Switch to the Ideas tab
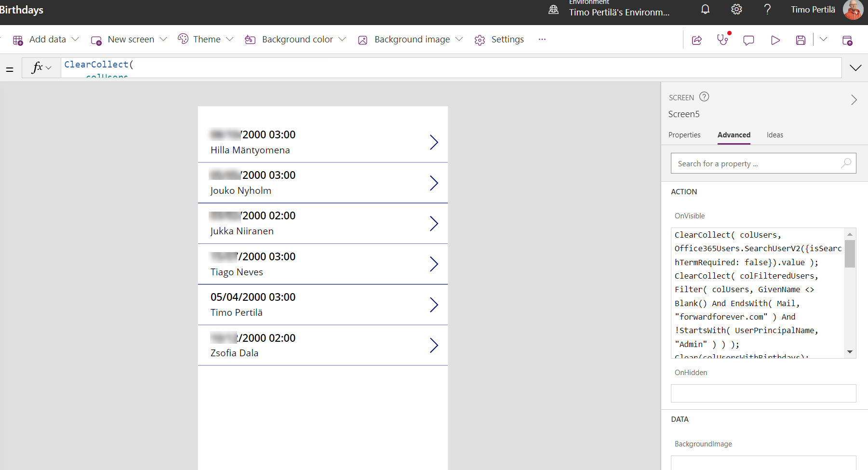Viewport: 868px width, 470px height. pos(775,135)
